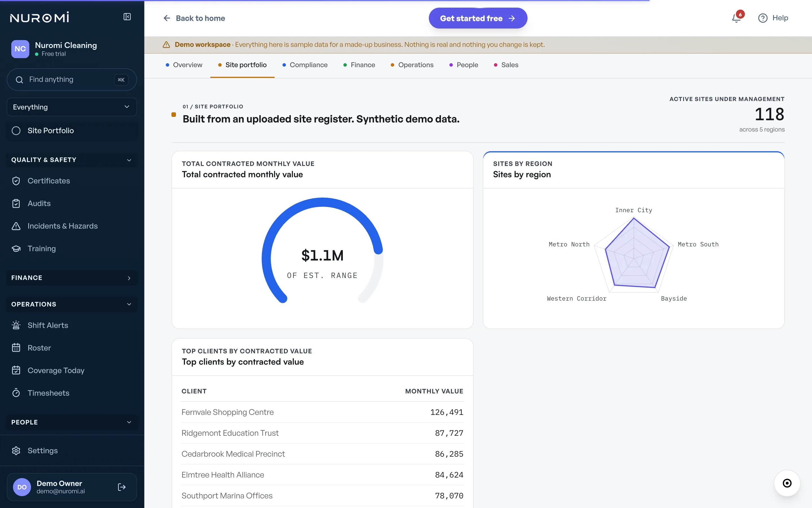The width and height of the screenshot is (812, 508).
Task: Collapse the Quality & Safety section
Action: pyautogui.click(x=72, y=160)
